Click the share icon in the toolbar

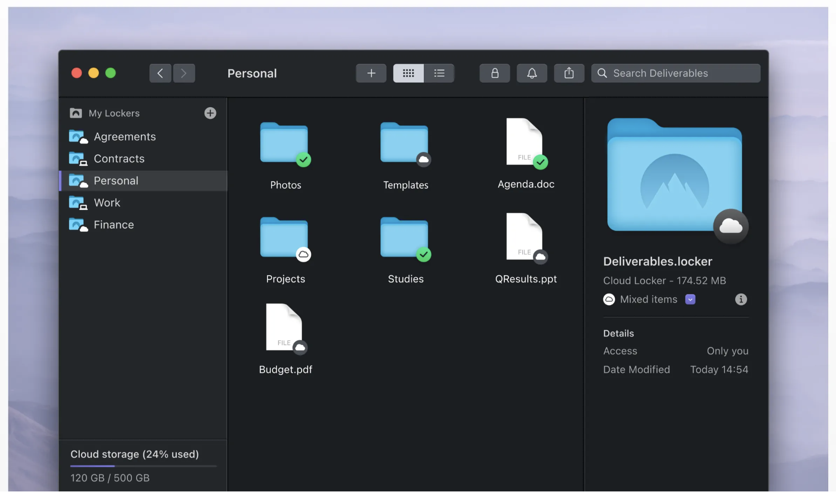pos(569,73)
